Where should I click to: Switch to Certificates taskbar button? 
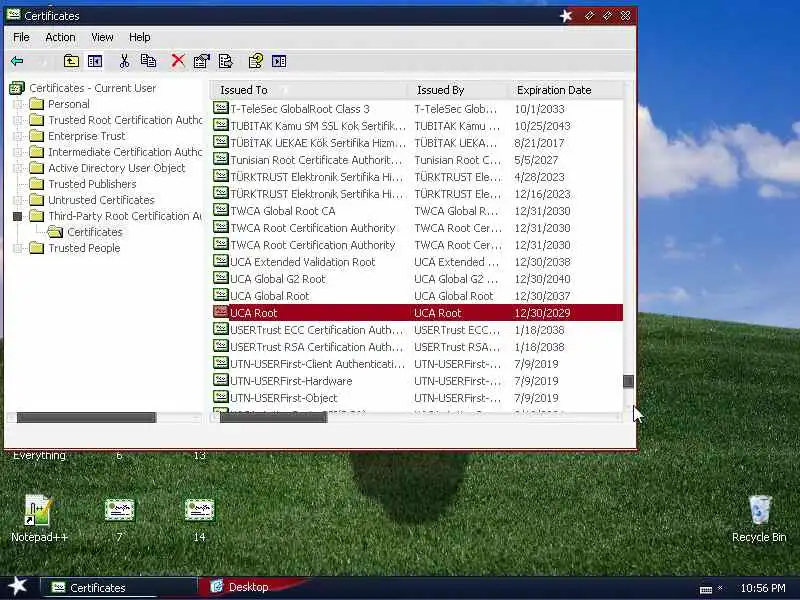coord(118,587)
